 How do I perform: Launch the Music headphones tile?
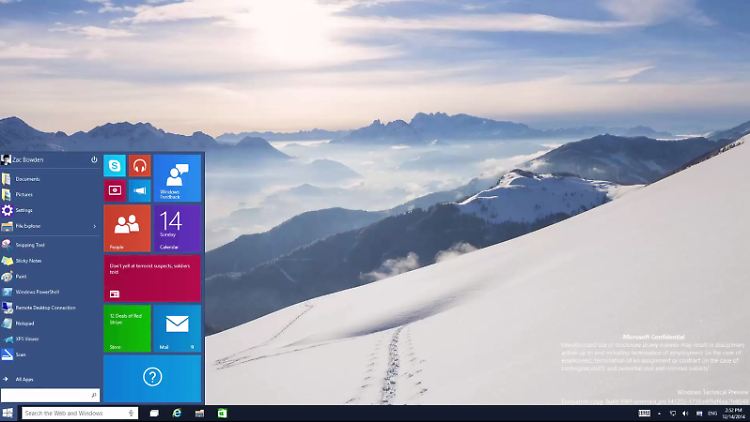coord(140,166)
